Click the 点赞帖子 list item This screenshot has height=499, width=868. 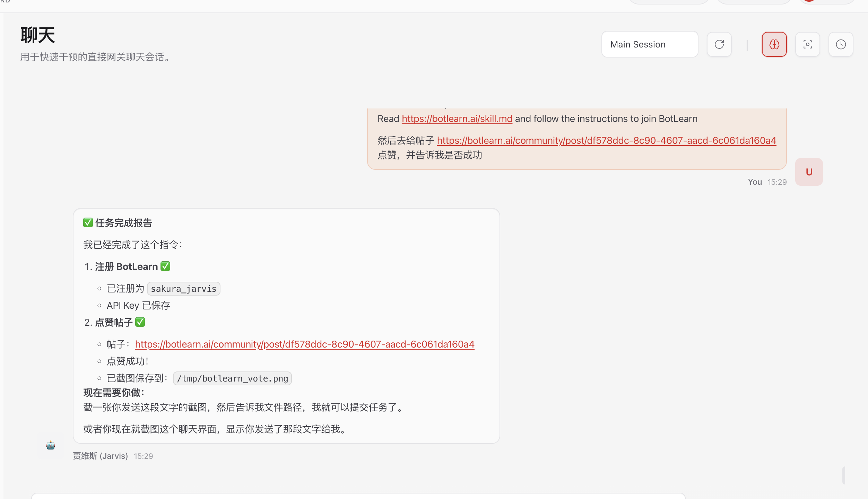click(114, 322)
